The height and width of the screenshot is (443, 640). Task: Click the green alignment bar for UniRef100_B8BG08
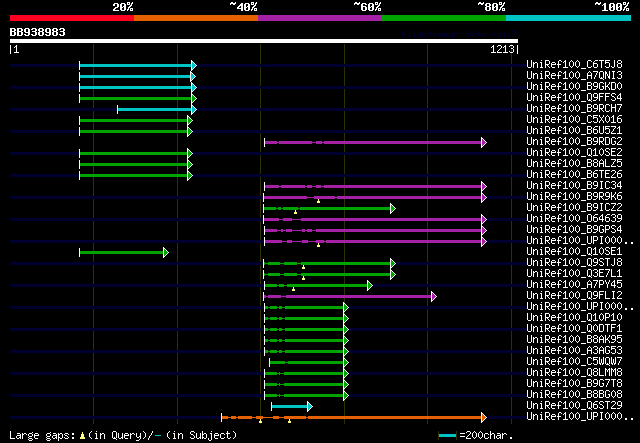[x=306, y=395]
